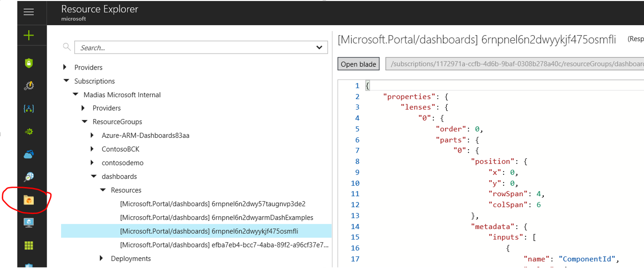Screen dimensions: 644x268
Task: Click the "colSpan" key on line 12
Action: point(508,205)
